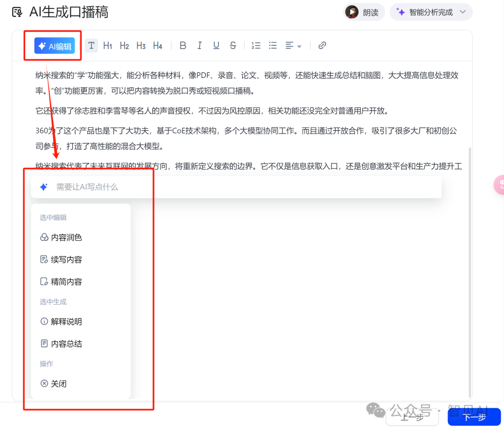Toggle italic formatting
504x431 pixels.
pyautogui.click(x=200, y=45)
